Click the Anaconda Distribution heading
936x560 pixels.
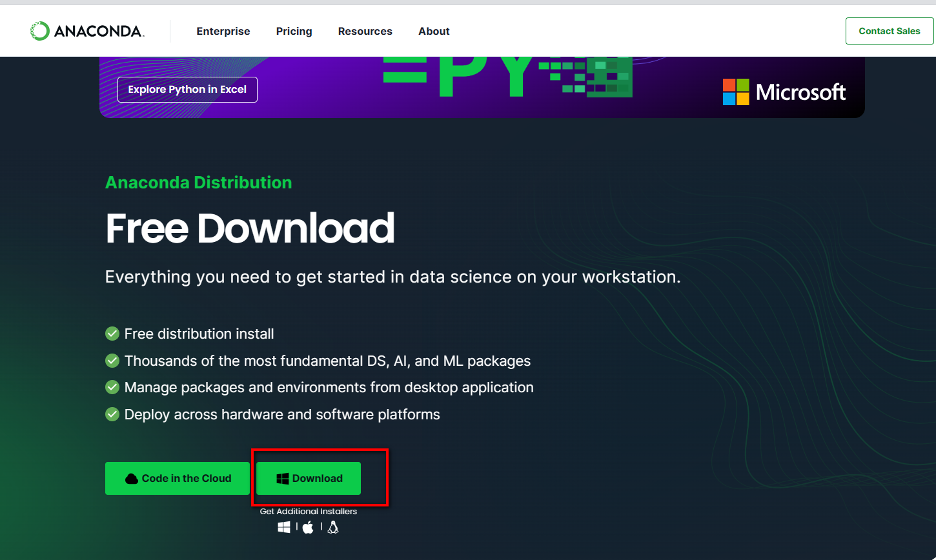pyautogui.click(x=199, y=183)
